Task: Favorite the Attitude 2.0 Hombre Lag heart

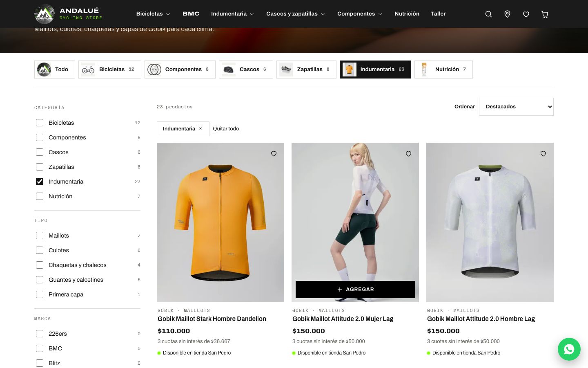Action: (x=543, y=154)
